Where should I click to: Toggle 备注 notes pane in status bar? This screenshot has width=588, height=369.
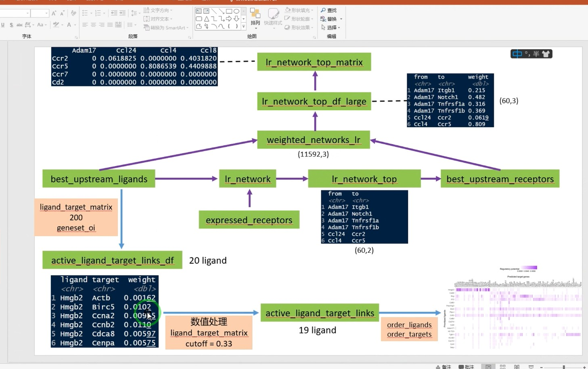click(444, 367)
